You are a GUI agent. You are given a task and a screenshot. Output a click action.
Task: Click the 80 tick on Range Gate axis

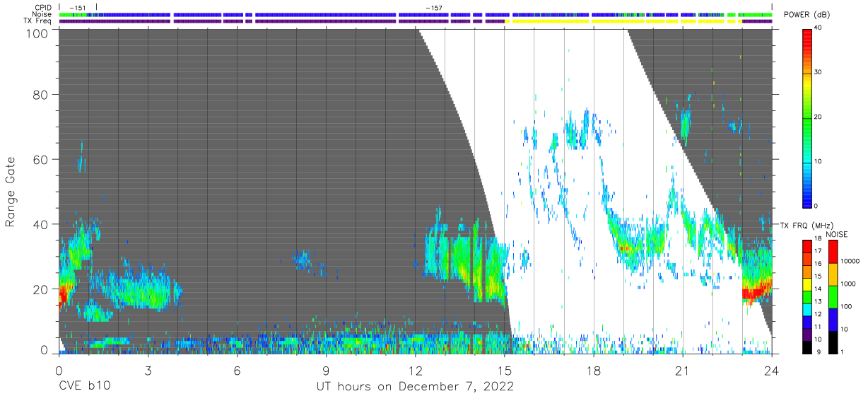(x=41, y=94)
